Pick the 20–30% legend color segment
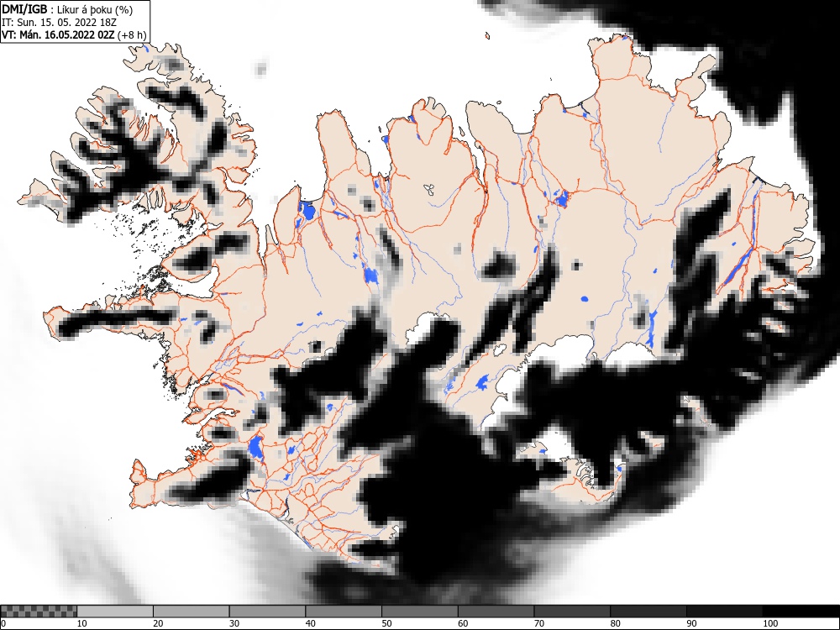The image size is (840, 630). pos(192,612)
